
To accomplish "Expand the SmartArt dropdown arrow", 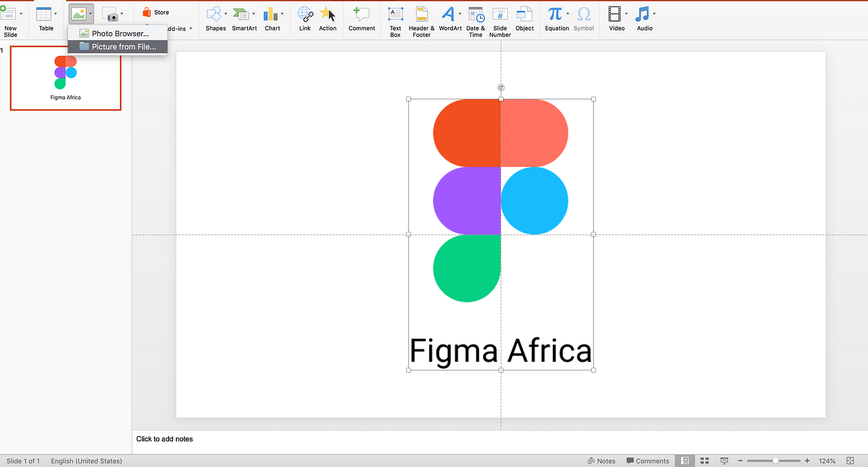I will [253, 14].
